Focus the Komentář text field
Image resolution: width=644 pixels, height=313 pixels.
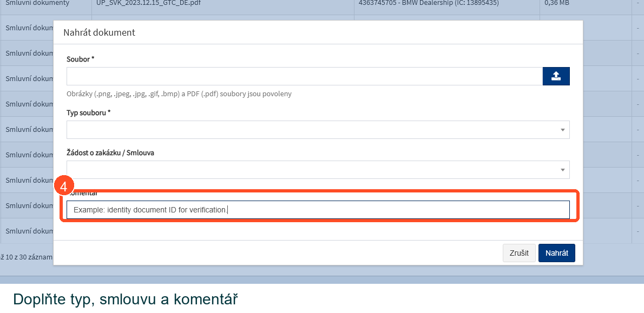318,210
